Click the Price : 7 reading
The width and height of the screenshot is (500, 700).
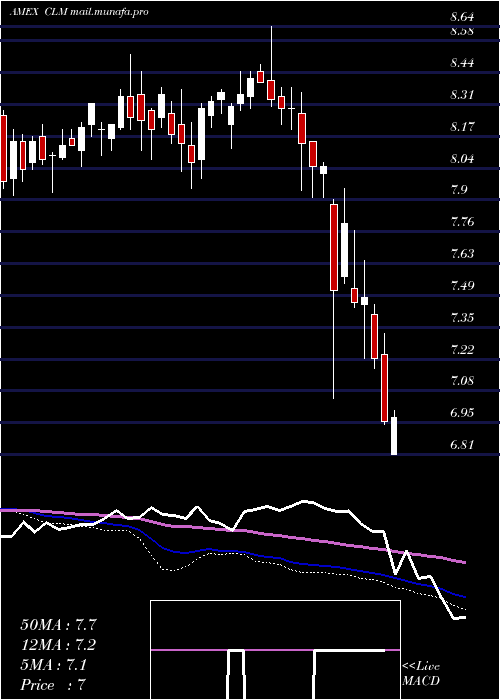[53, 685]
